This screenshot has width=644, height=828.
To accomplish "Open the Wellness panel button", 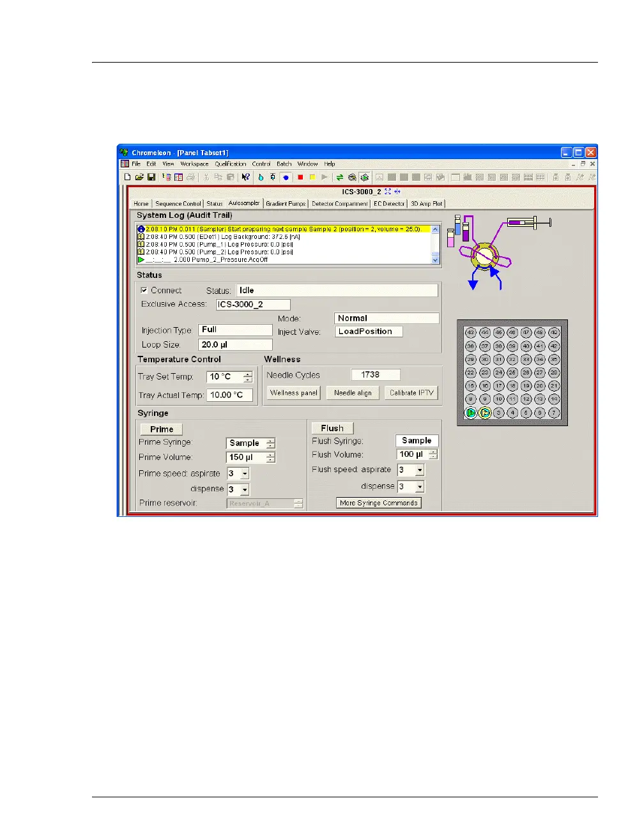I will tap(293, 393).
